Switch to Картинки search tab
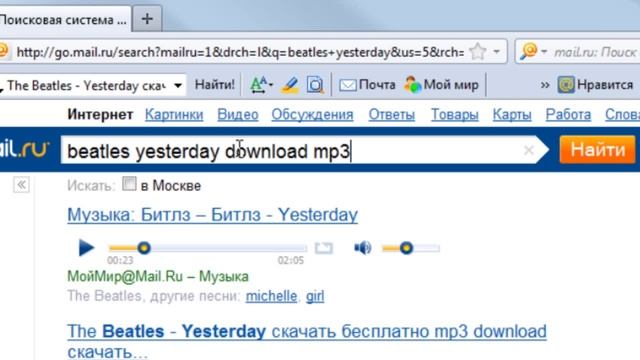This screenshot has height=360, width=640. tap(174, 115)
